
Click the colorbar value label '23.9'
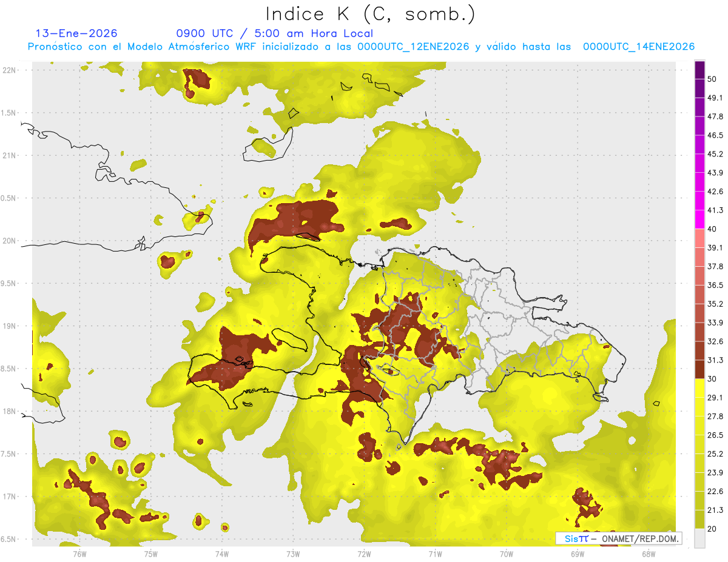tap(715, 473)
